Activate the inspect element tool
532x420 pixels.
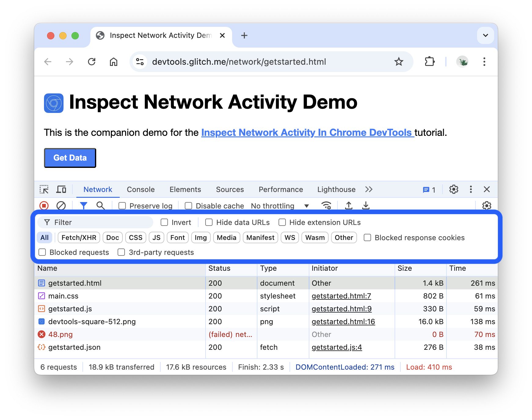[44, 189]
